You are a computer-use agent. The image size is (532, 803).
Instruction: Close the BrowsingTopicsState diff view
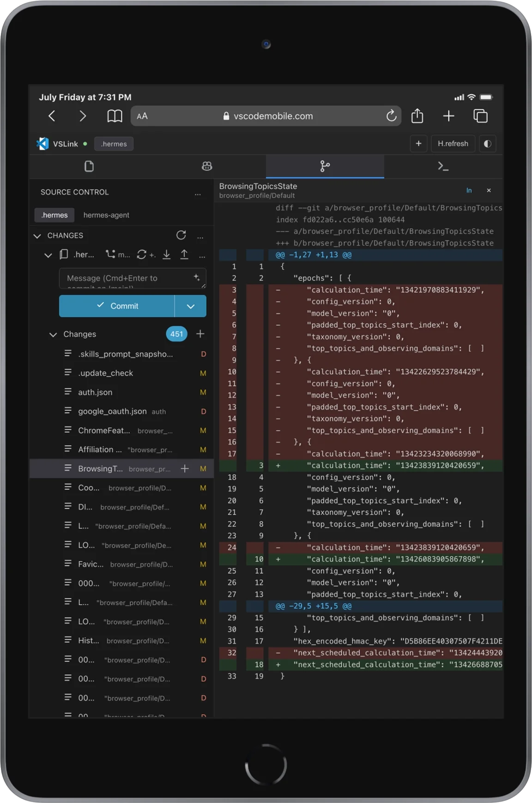point(489,190)
